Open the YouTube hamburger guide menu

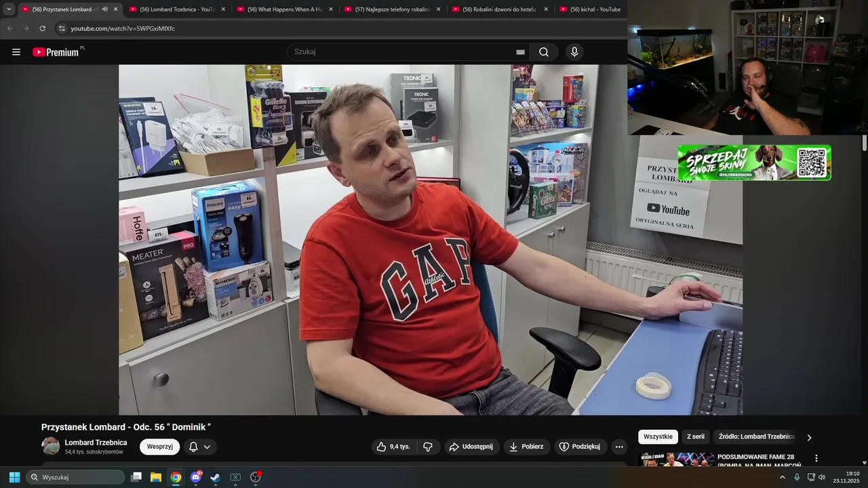16,52
